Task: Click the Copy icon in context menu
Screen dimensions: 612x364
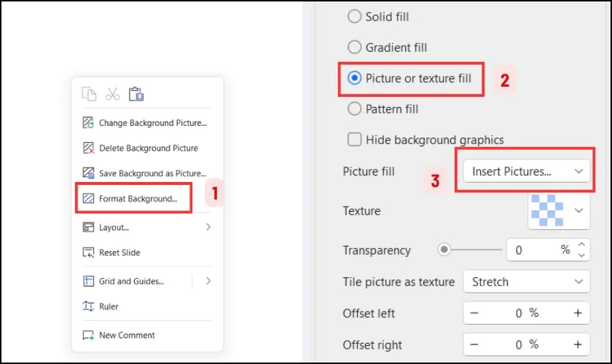Action: (x=89, y=94)
